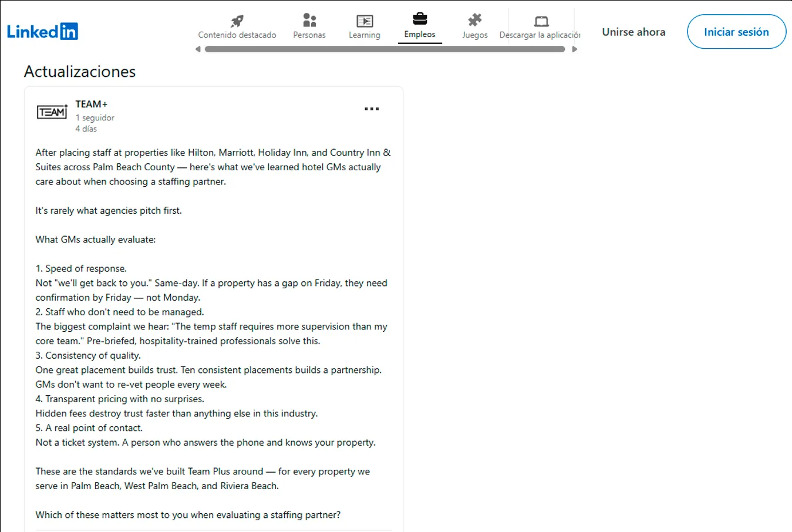Click the Empleos briefcase icon
This screenshot has height=532, width=792.
click(420, 19)
